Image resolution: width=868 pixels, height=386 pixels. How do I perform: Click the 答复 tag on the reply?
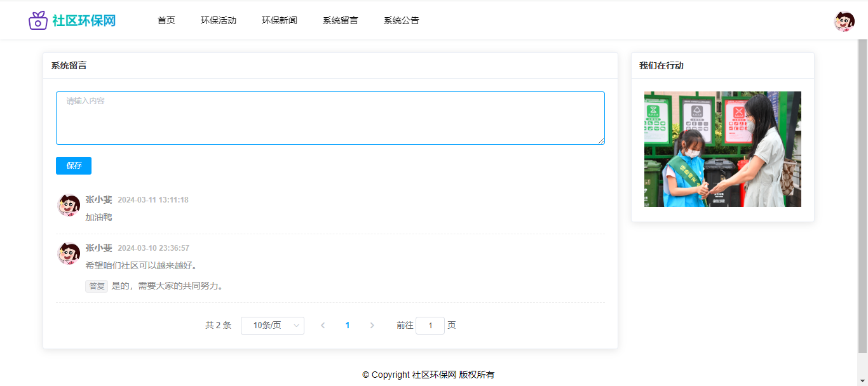(x=97, y=286)
